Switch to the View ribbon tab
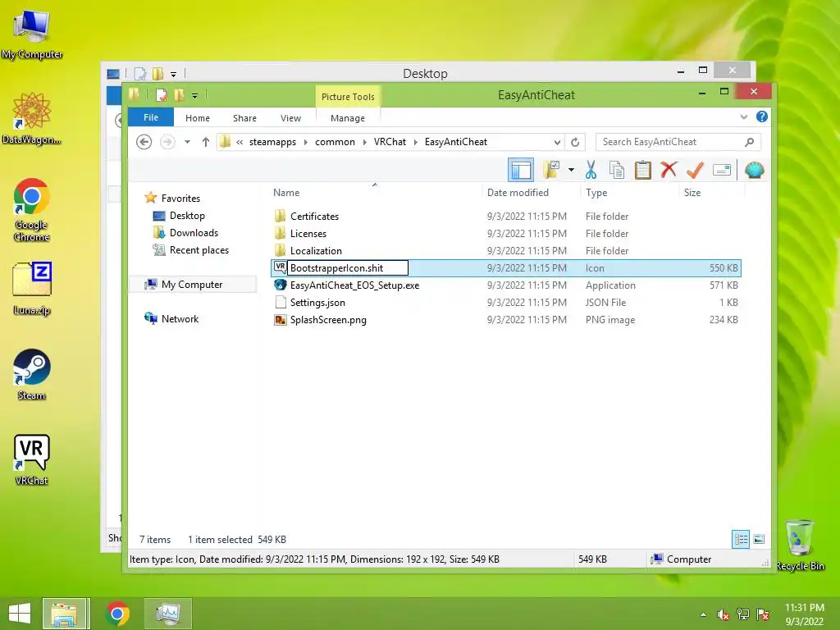 290,118
